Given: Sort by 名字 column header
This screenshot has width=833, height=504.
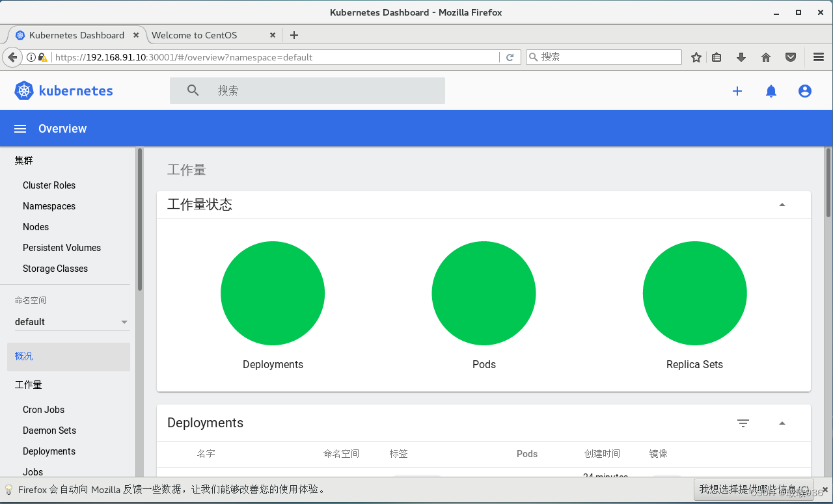Looking at the screenshot, I should [x=206, y=454].
